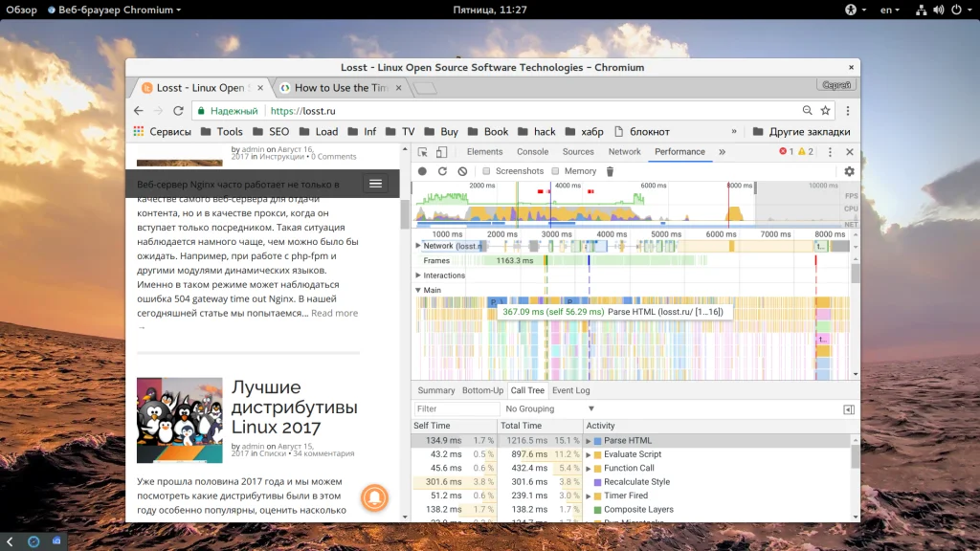
Task: Clear the performance recording
Action: 462,171
